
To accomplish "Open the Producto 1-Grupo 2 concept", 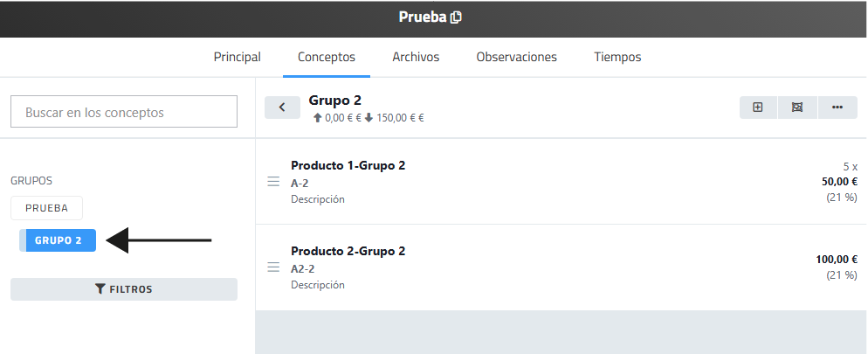I will [x=348, y=165].
